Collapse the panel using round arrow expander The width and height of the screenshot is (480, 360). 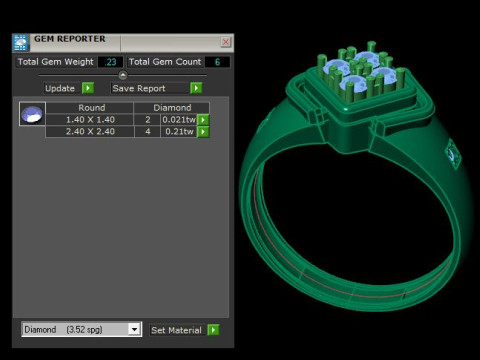point(123,75)
